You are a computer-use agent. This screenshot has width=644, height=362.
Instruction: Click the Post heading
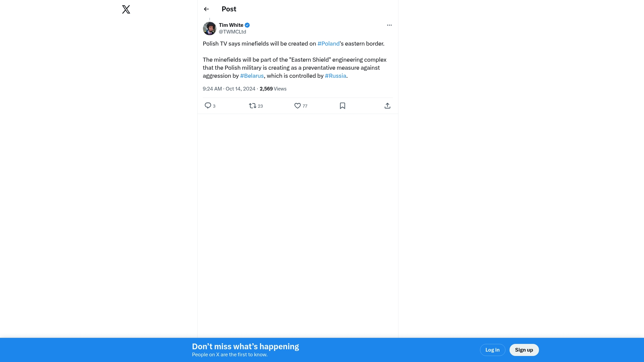[229, 9]
